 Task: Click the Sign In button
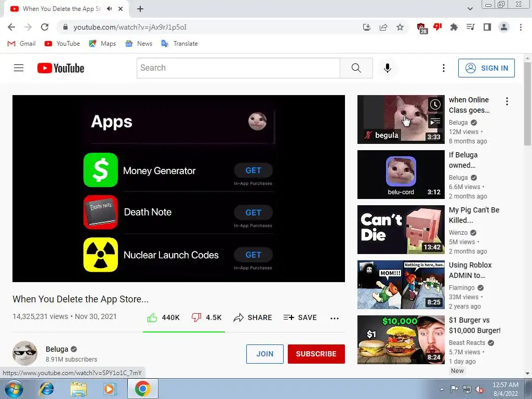pos(486,68)
